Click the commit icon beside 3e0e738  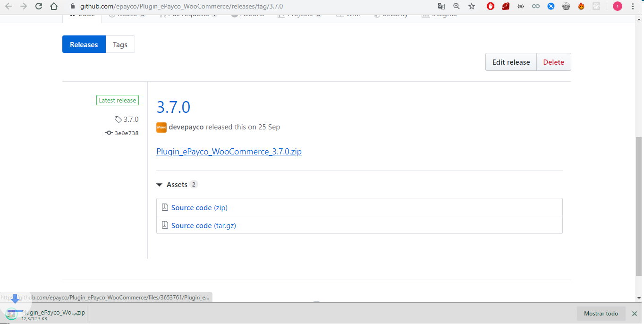[x=109, y=133]
